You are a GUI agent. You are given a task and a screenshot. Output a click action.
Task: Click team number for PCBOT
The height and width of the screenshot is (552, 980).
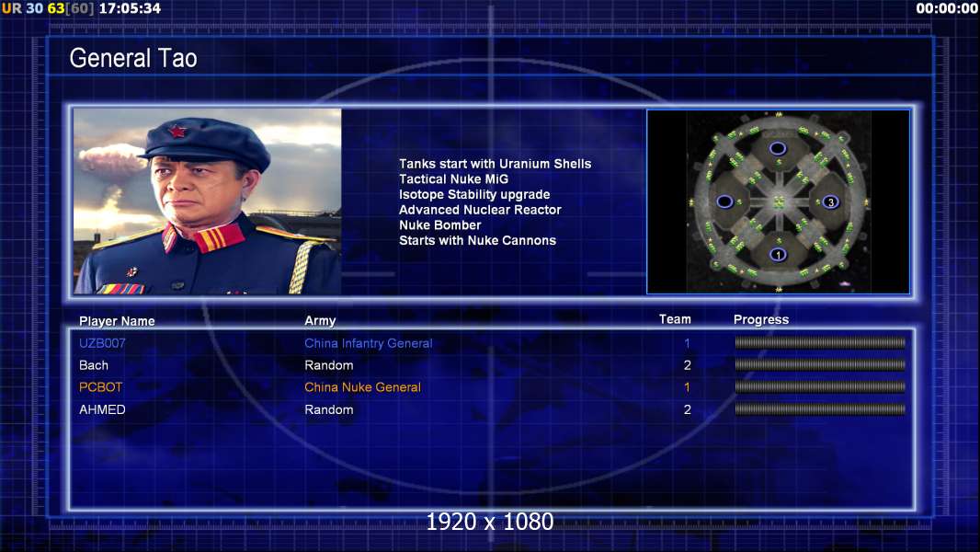(687, 387)
